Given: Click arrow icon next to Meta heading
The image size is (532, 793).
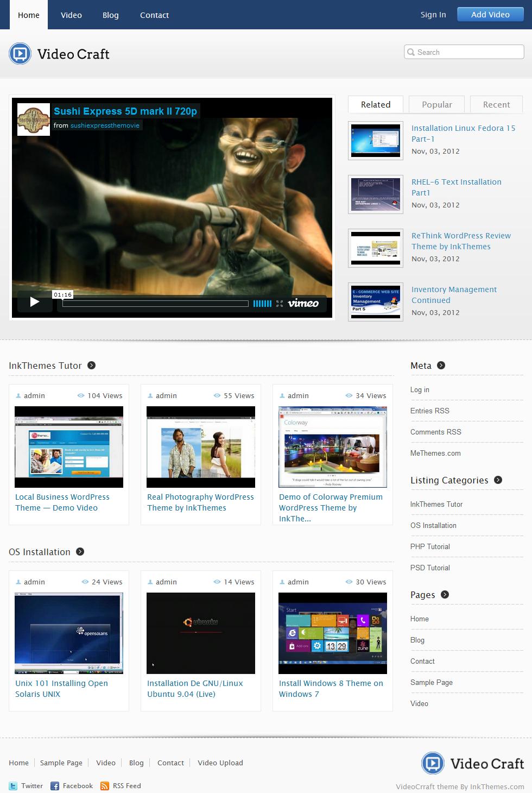Looking at the screenshot, I should 441,366.
